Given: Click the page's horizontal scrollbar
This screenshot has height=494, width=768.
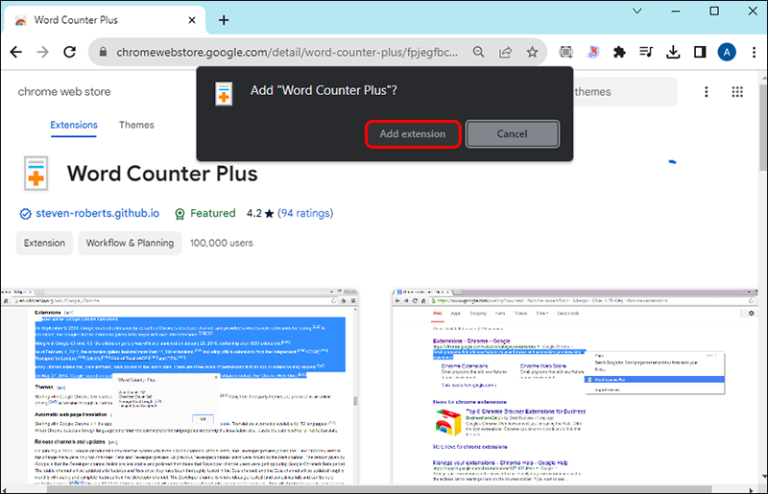Looking at the screenshot, I should click(x=379, y=490).
